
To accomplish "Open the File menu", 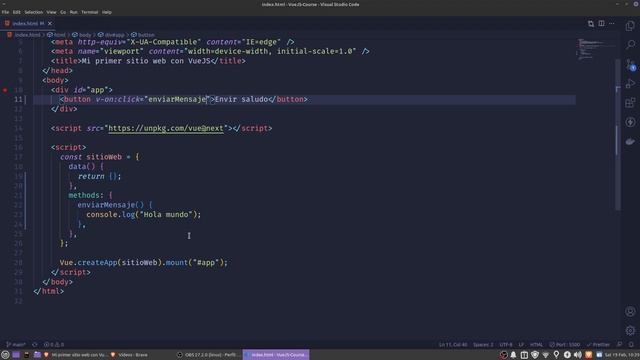I will (x=5, y=12).
